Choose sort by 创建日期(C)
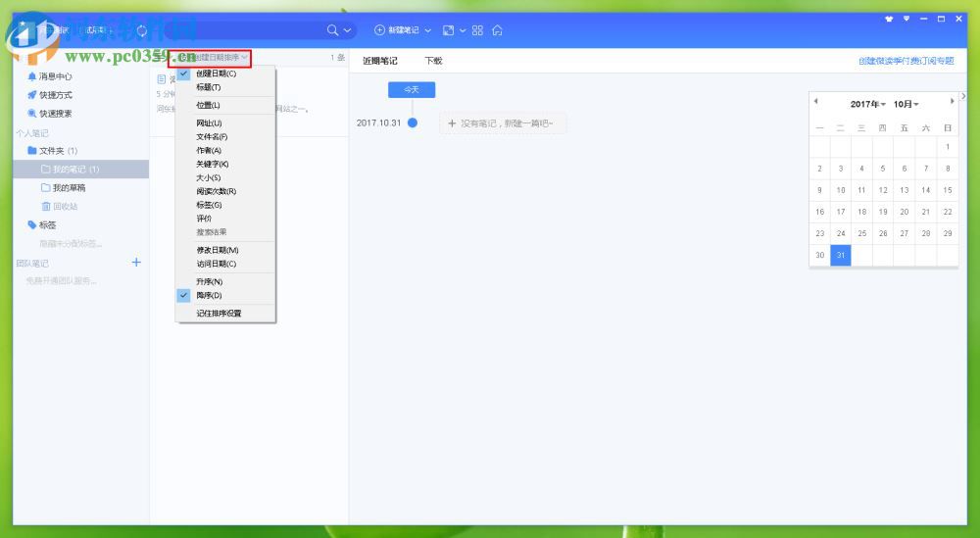The width and height of the screenshot is (980, 538). [x=225, y=73]
